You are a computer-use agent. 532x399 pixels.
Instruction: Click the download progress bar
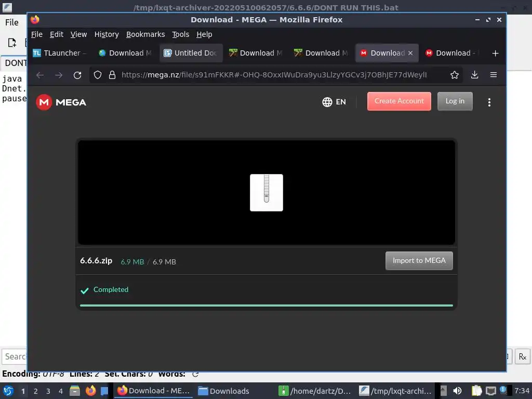(x=267, y=305)
